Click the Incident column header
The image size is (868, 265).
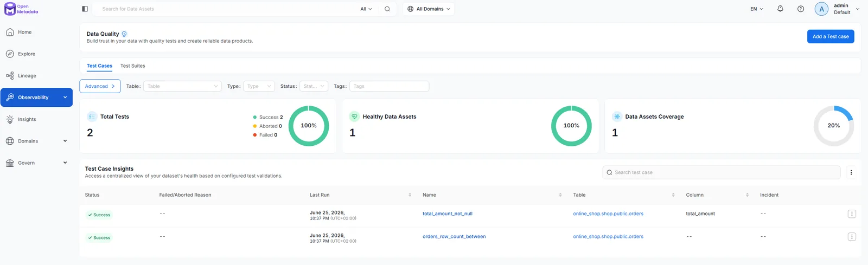click(x=769, y=195)
